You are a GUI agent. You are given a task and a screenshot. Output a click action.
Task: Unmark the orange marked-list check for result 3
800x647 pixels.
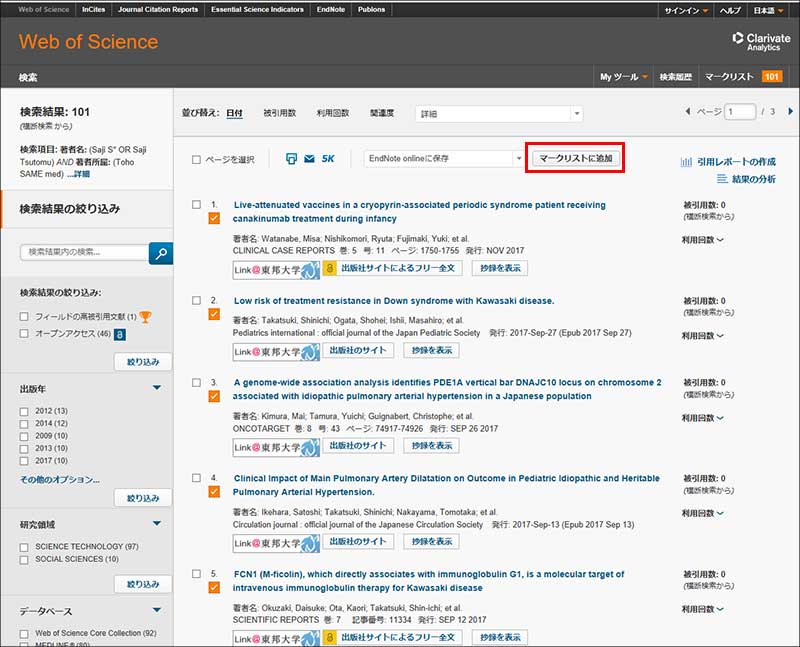point(214,396)
